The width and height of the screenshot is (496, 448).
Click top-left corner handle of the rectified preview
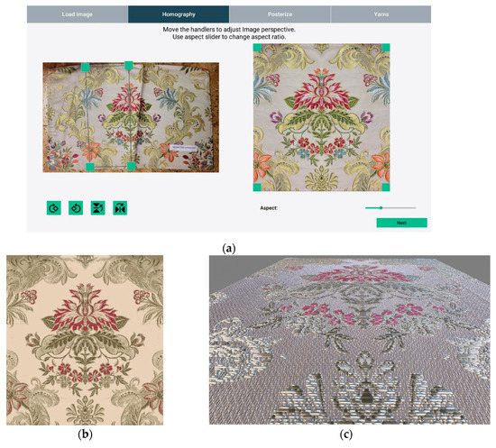pyautogui.click(x=257, y=48)
